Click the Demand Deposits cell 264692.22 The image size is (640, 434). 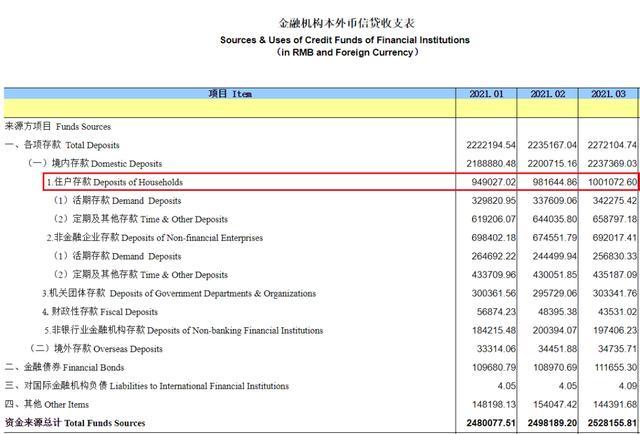coord(493,256)
